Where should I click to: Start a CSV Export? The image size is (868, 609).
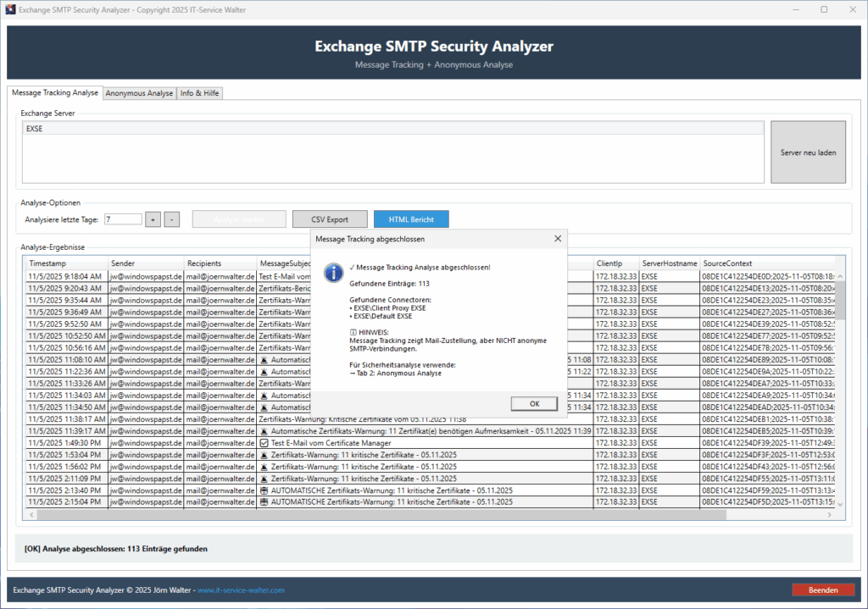pyautogui.click(x=330, y=219)
